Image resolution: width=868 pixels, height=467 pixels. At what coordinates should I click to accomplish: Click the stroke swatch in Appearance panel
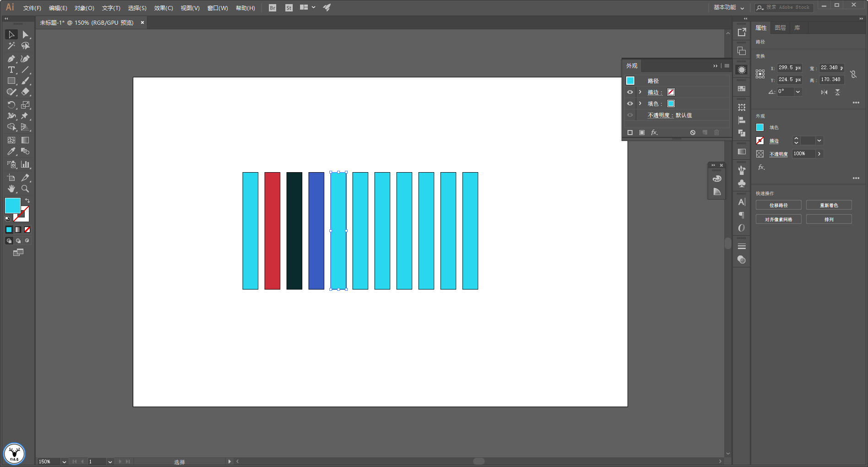(671, 92)
